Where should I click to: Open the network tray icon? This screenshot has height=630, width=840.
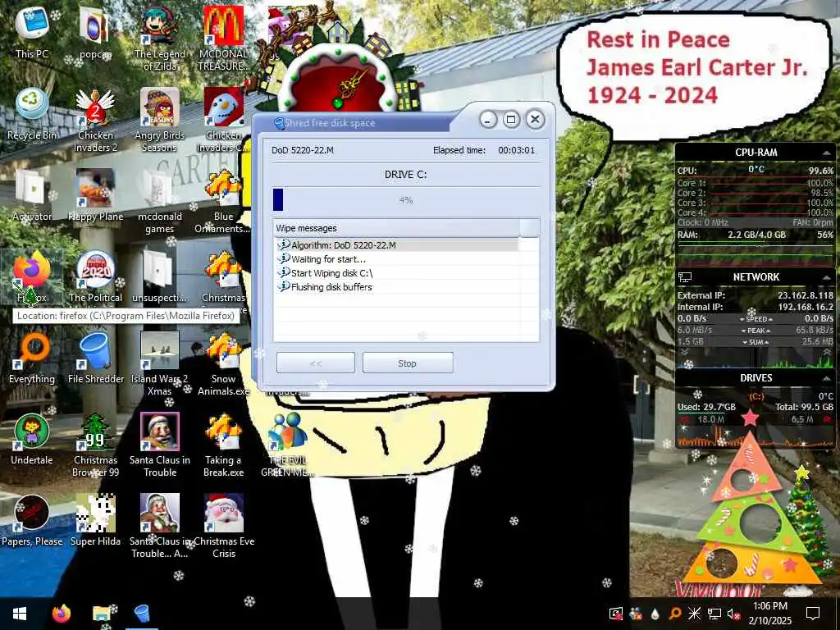click(x=714, y=614)
